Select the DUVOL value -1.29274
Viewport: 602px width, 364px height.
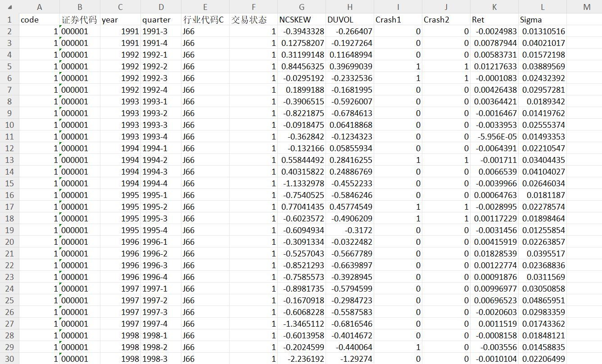[x=350, y=359]
